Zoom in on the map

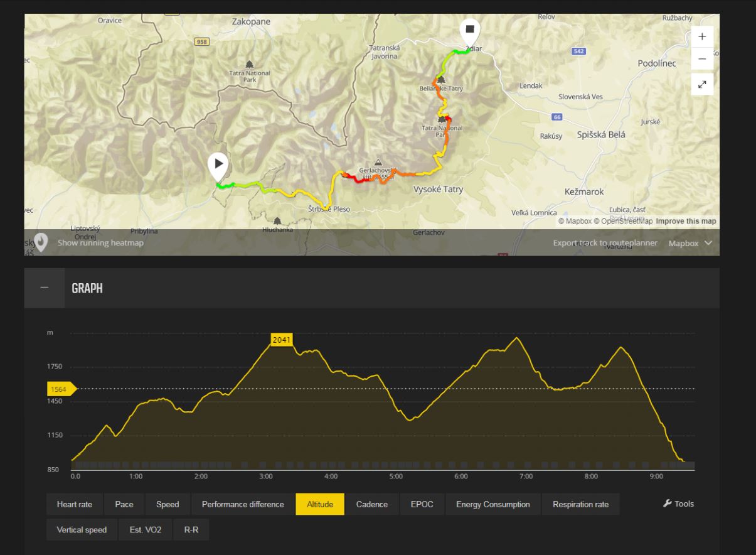point(702,36)
